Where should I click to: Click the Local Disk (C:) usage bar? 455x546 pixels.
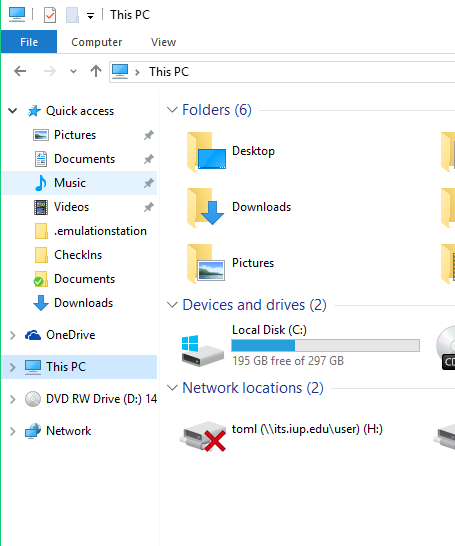pyautogui.click(x=325, y=345)
